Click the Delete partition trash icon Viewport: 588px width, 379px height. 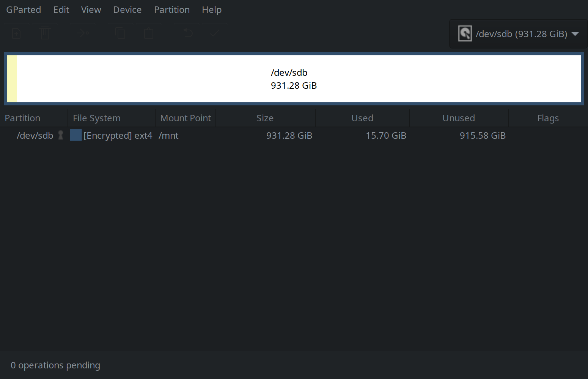[45, 34]
